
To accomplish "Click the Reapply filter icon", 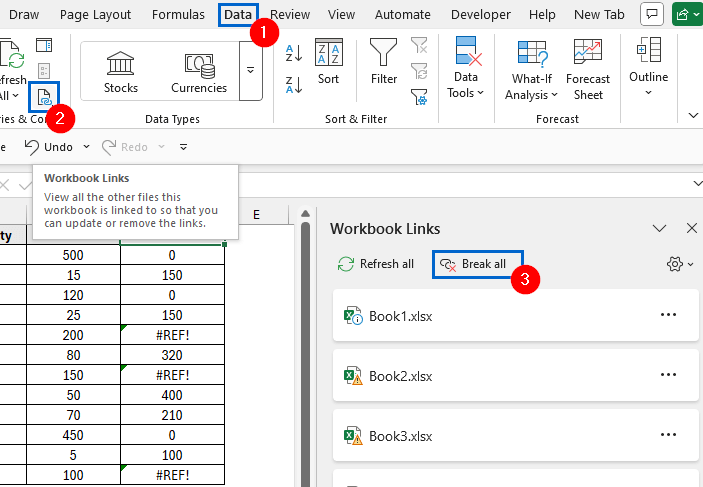I will 420,71.
